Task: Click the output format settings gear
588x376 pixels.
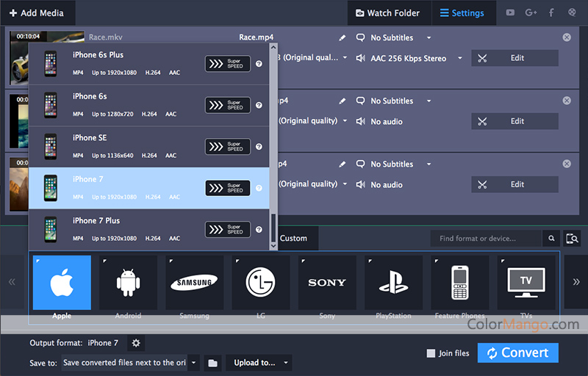Action: pos(135,343)
